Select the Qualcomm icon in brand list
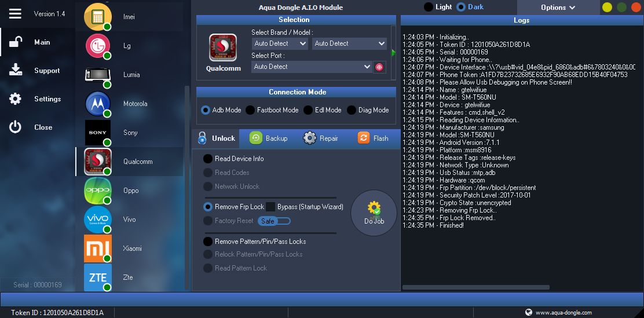The image size is (644, 318). pos(98,162)
